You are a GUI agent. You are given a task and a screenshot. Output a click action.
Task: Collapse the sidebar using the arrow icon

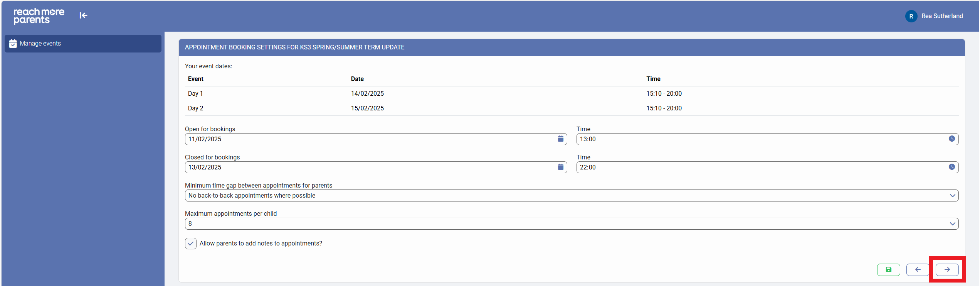point(83,15)
